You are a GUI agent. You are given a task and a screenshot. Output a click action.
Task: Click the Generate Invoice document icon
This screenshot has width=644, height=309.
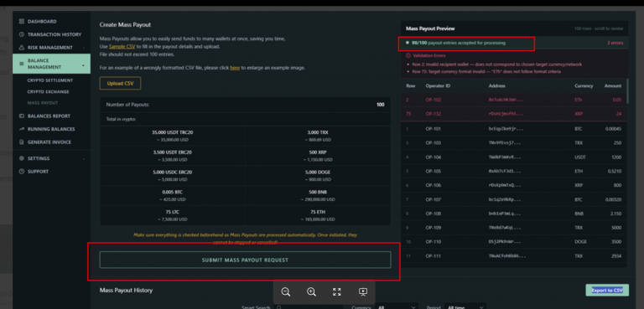[22, 142]
